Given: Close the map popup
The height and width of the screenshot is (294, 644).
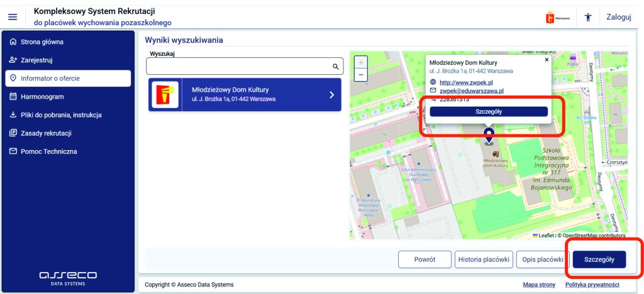Looking at the screenshot, I should tap(547, 60).
